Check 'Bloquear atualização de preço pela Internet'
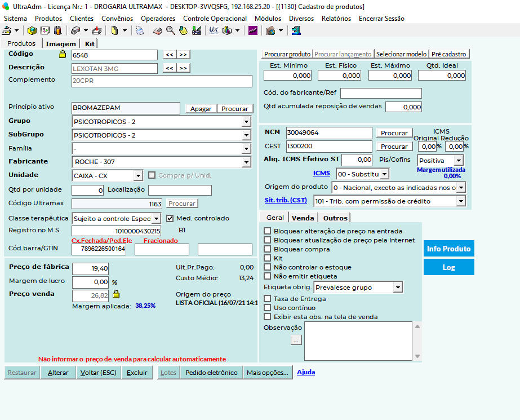This screenshot has width=520, height=420. (267, 240)
